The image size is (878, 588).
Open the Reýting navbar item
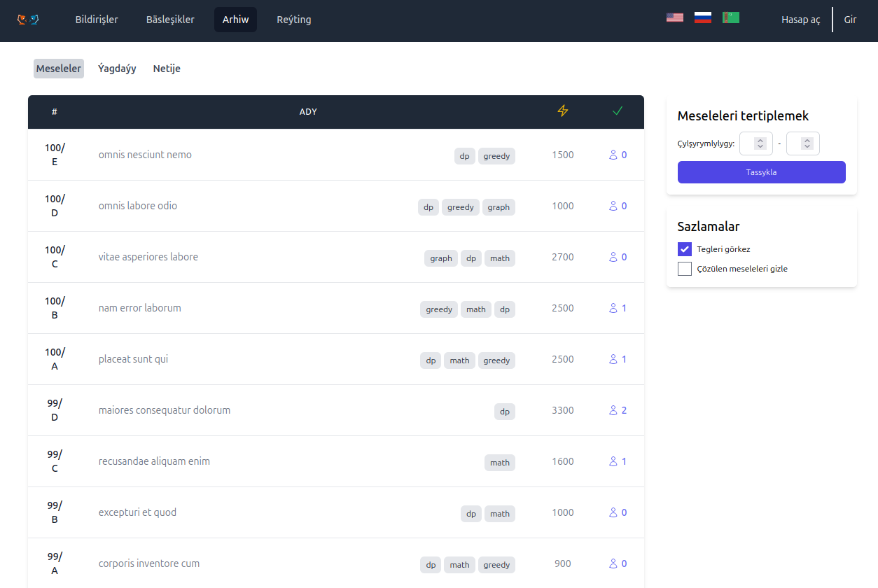pyautogui.click(x=293, y=20)
